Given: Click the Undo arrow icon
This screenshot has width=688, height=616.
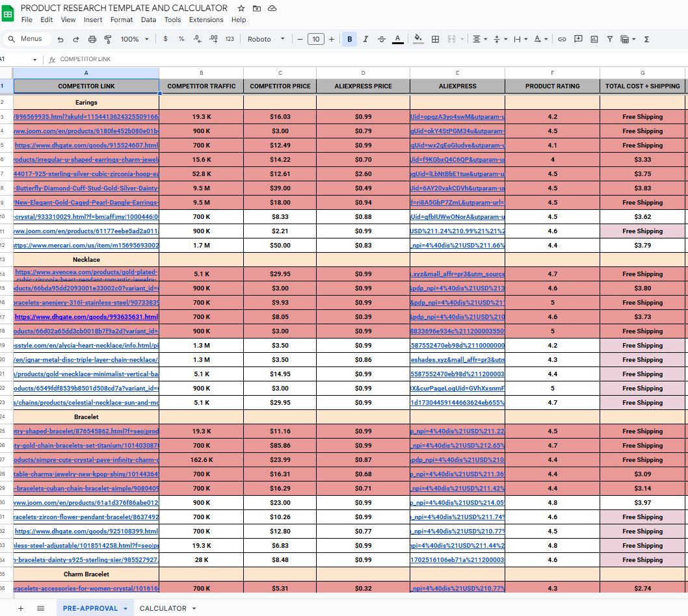Looking at the screenshot, I should pos(60,40).
